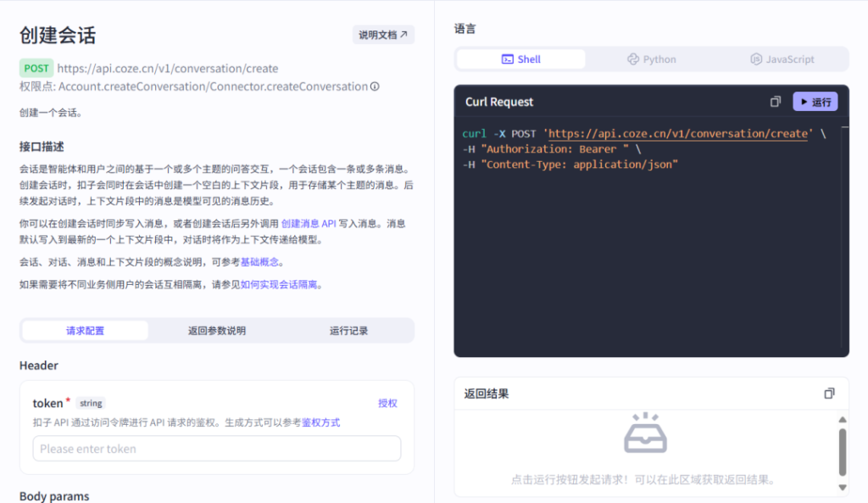Switch to the 请求配置 tab

pos(85,331)
